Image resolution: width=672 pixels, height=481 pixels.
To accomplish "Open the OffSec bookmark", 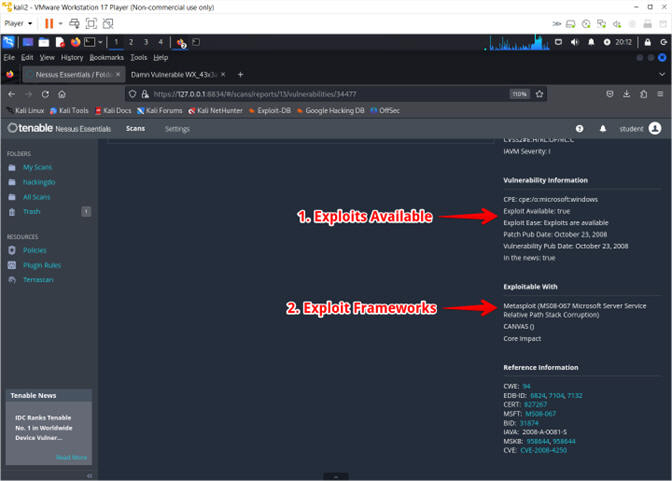I will click(385, 111).
